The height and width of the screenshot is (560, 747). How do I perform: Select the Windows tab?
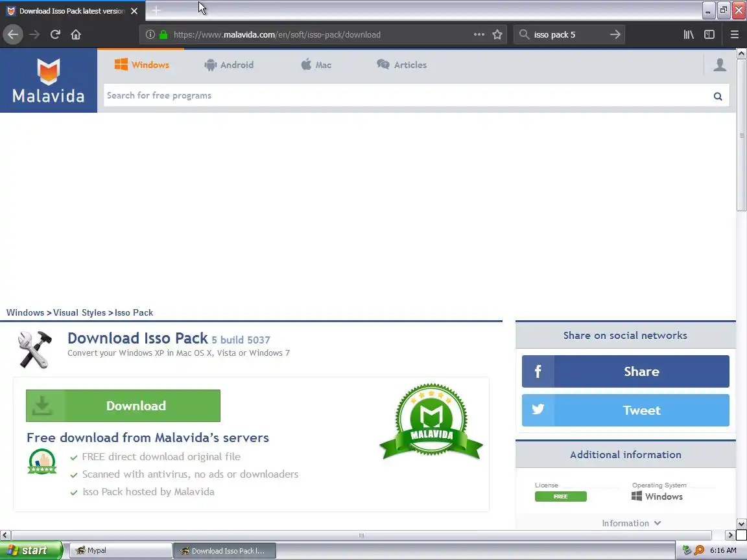pos(141,65)
